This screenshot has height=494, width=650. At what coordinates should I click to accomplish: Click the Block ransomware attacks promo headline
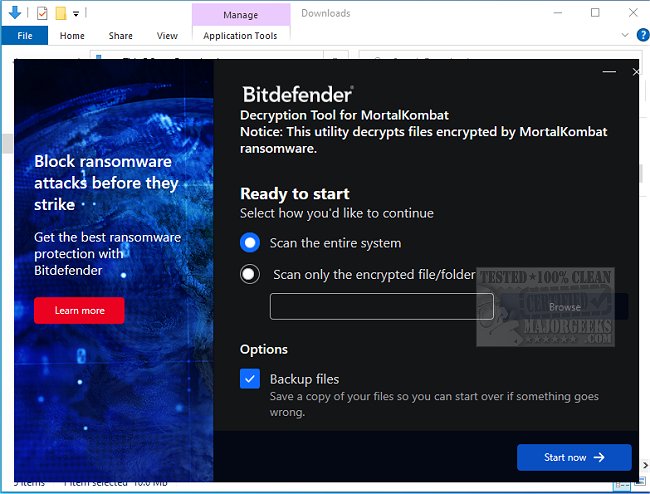[107, 183]
